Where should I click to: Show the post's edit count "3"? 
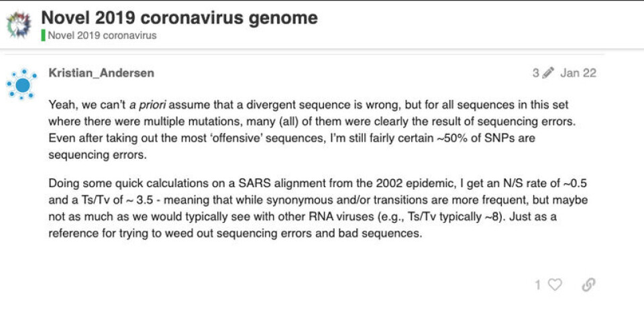[x=536, y=73]
